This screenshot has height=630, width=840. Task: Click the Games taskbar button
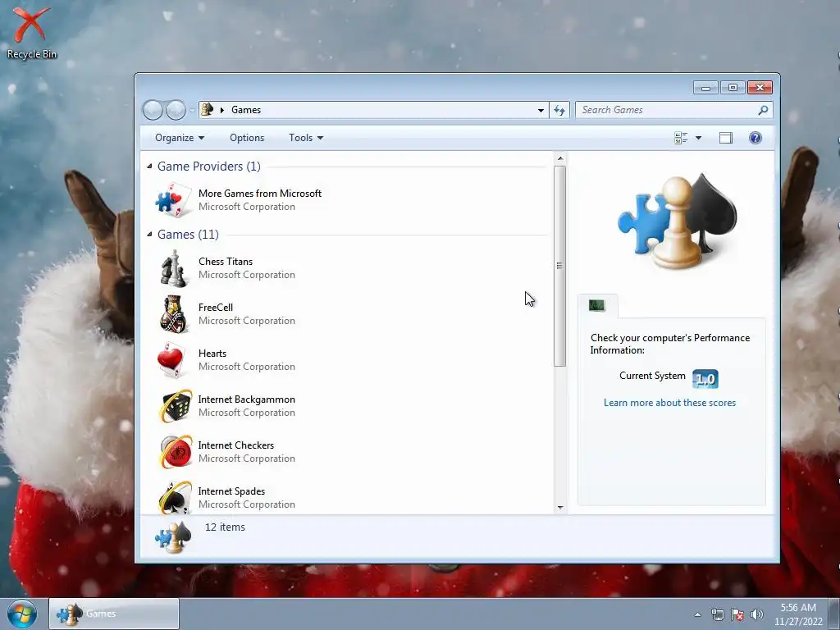coord(113,614)
